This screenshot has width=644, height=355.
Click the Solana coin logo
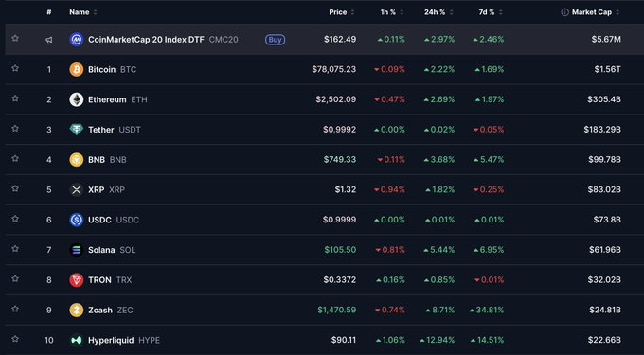tap(77, 250)
